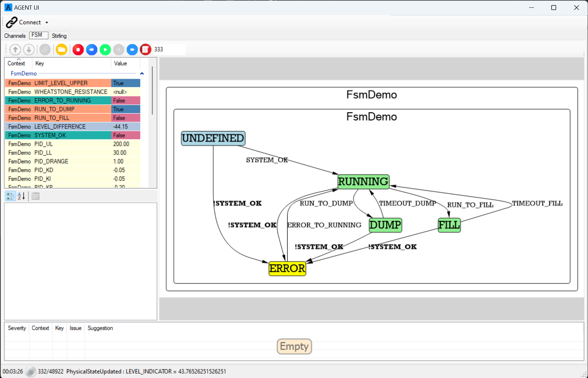Click the move up arrow icon
This screenshot has height=378, width=588.
point(15,50)
